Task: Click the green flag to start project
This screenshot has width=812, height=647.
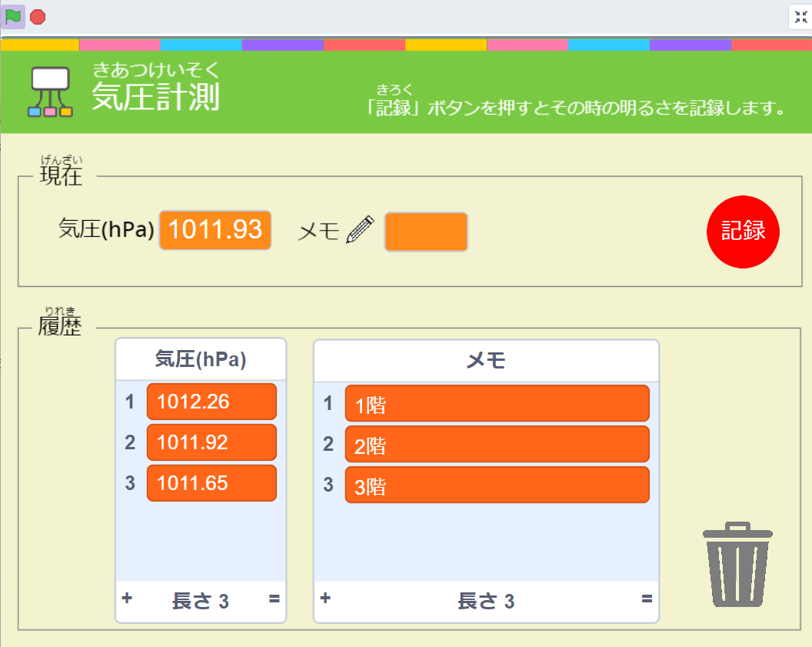Action: (13, 16)
